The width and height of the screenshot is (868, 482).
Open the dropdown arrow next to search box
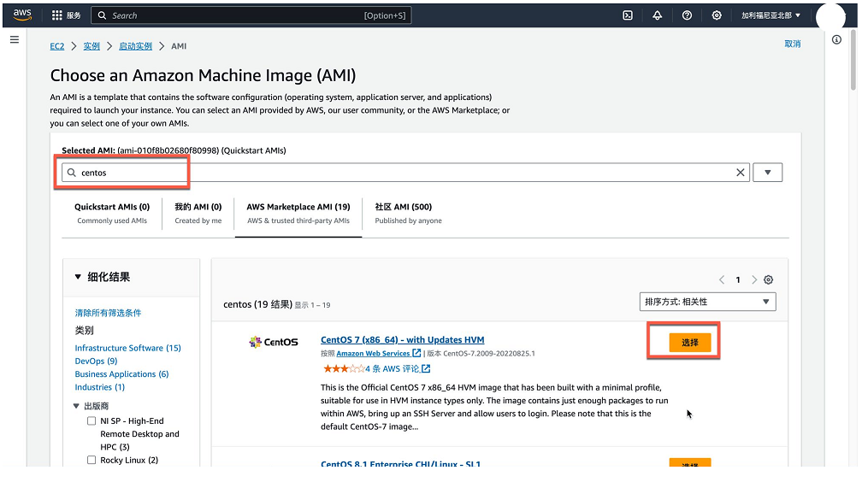pos(767,173)
